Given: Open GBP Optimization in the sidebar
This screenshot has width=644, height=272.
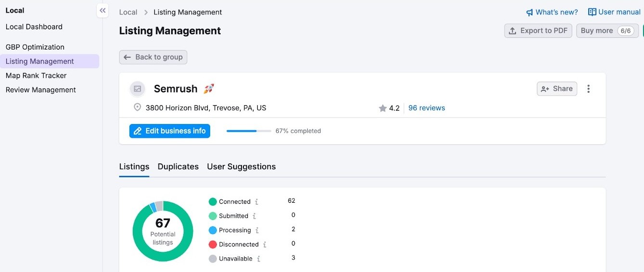Looking at the screenshot, I should pyautogui.click(x=35, y=47).
